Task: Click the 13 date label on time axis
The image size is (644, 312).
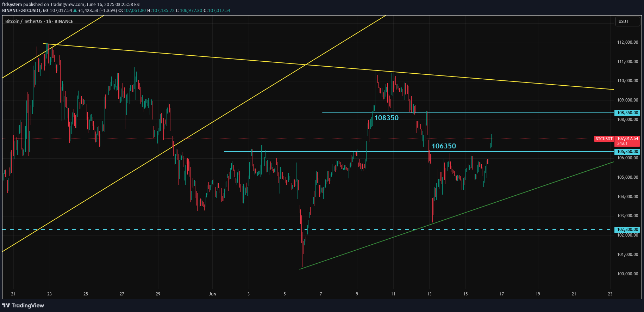Action: [429, 294]
